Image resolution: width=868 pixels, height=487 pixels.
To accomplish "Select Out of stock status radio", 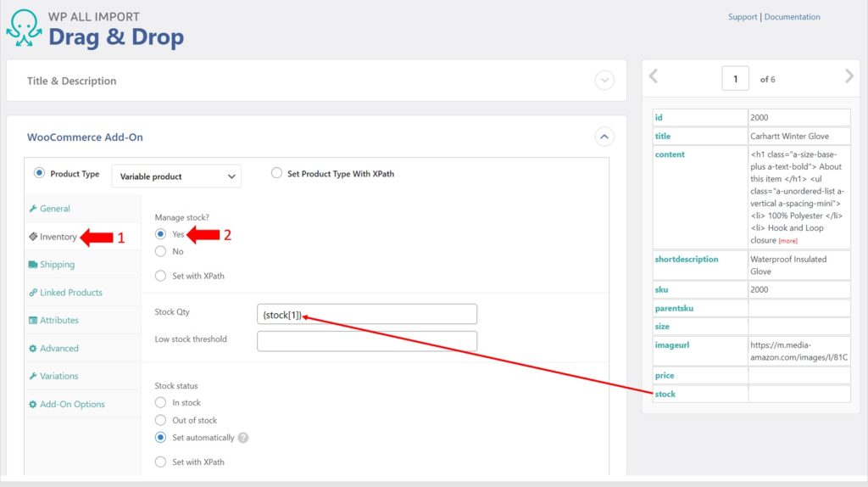I will (x=160, y=420).
